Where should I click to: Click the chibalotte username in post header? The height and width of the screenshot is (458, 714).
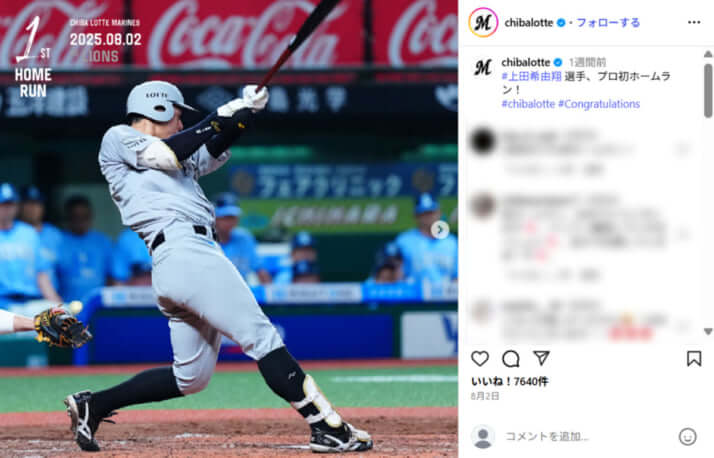click(529, 22)
